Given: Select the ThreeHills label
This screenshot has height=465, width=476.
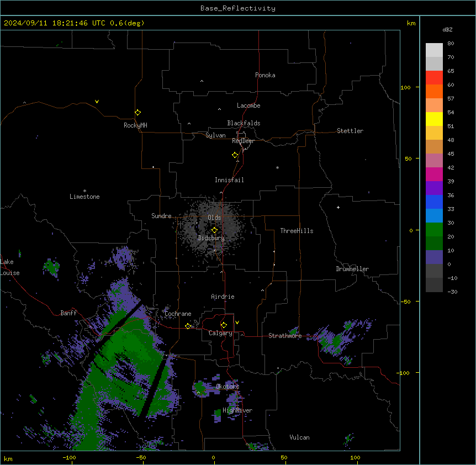Looking at the screenshot, I should tap(297, 231).
